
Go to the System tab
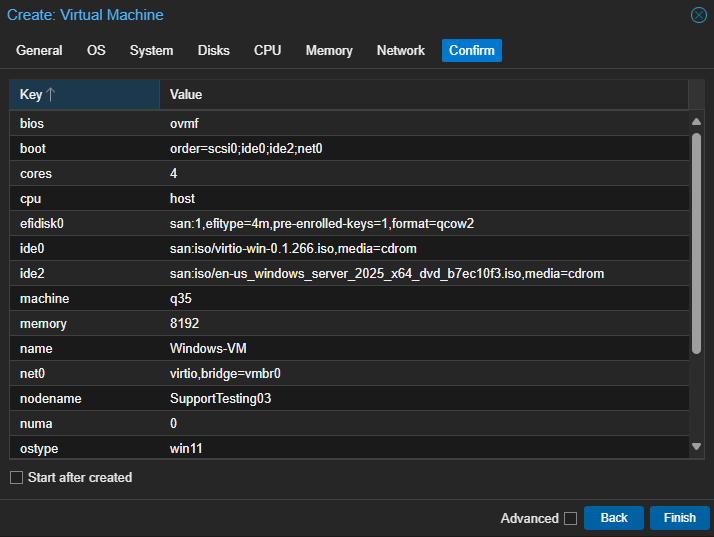pyautogui.click(x=151, y=50)
